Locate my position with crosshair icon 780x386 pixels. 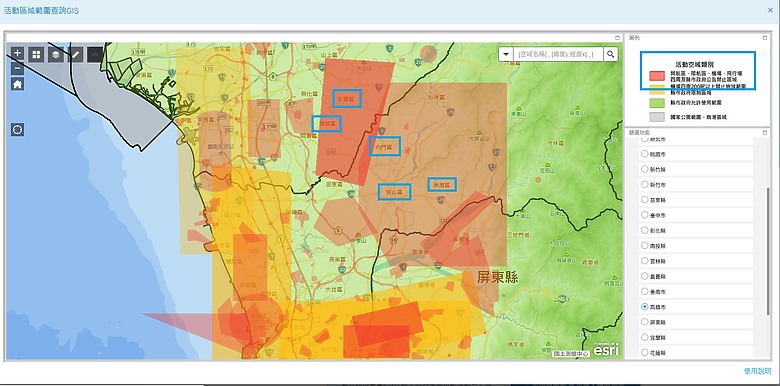17,130
